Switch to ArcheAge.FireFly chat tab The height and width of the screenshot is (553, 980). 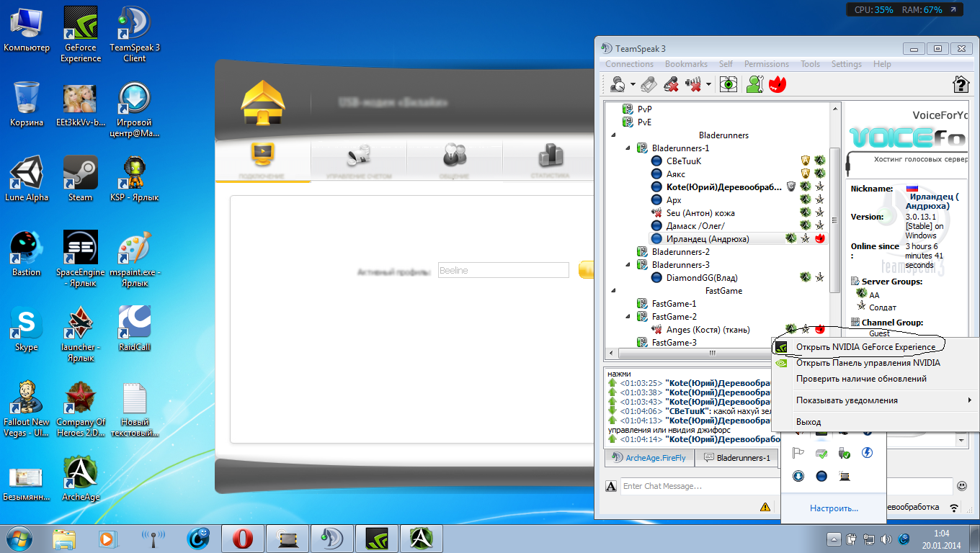(x=649, y=457)
